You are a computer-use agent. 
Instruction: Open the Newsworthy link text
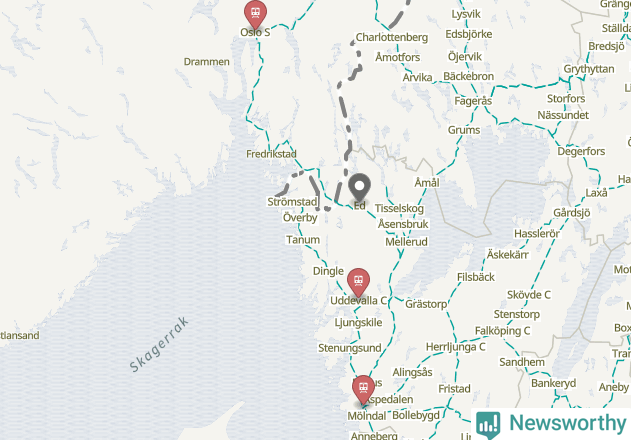coord(568,423)
